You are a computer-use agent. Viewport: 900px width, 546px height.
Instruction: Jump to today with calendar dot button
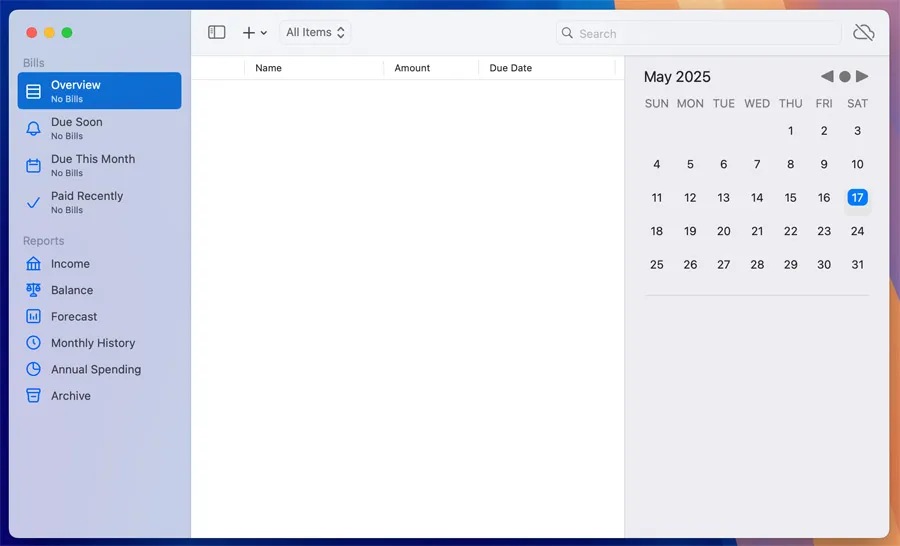pos(845,77)
